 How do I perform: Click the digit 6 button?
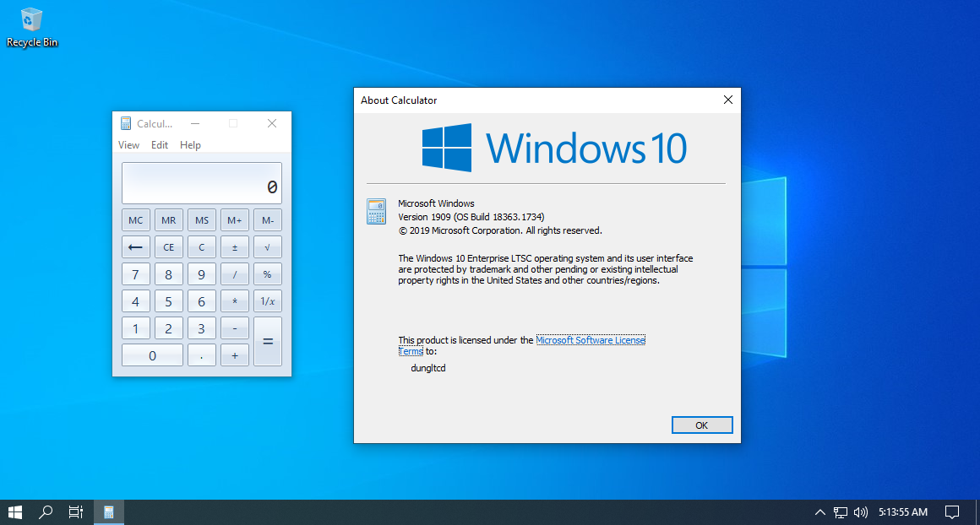(x=202, y=301)
